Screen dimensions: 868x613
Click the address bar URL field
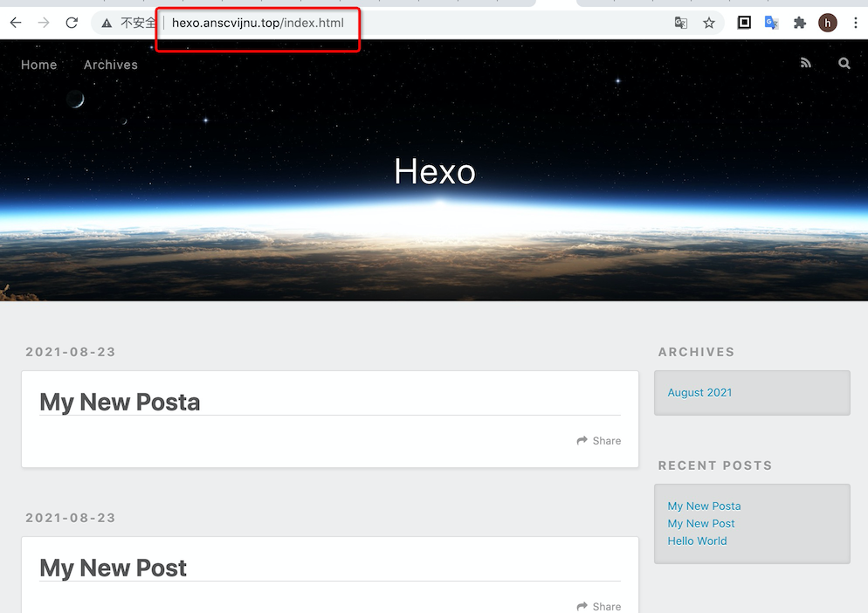pyautogui.click(x=393, y=23)
